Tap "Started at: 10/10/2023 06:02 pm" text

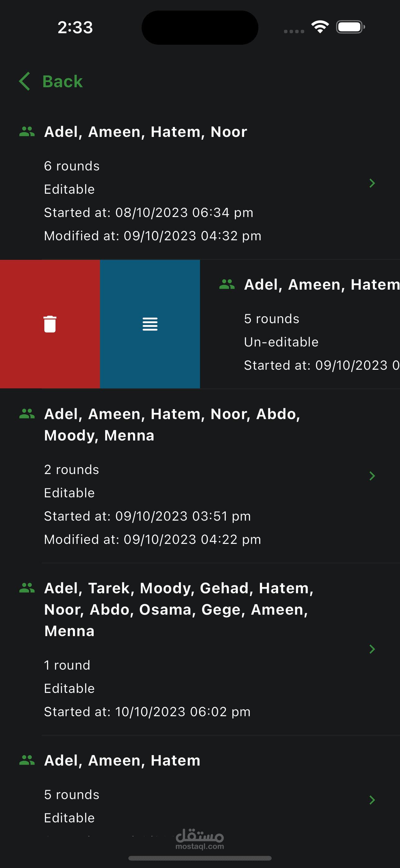[x=147, y=712]
